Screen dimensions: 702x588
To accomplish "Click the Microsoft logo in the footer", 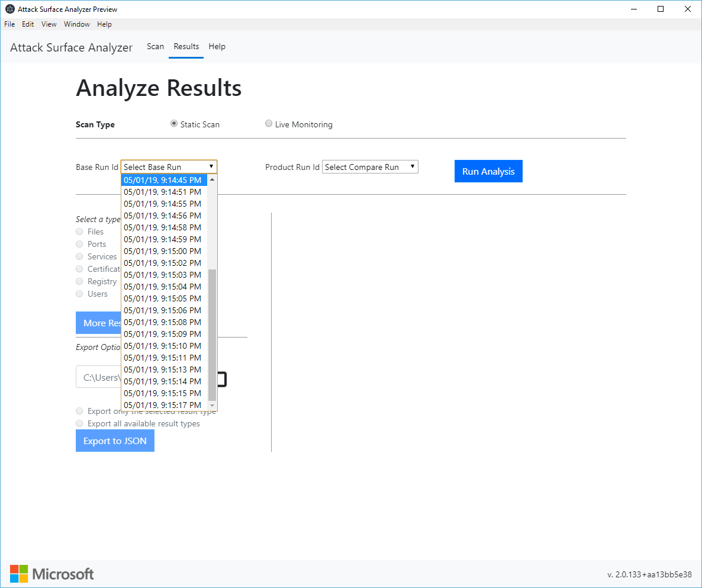I will 51,573.
